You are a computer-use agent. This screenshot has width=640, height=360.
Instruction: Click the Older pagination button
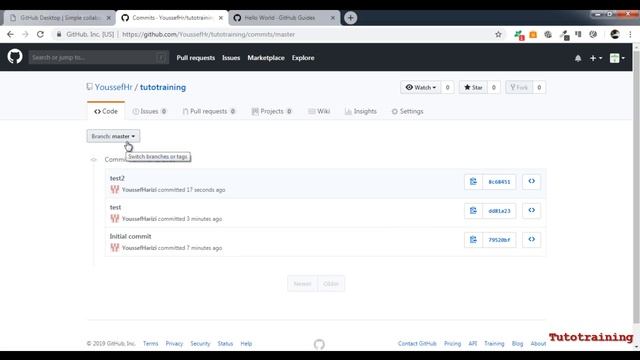[331, 284]
